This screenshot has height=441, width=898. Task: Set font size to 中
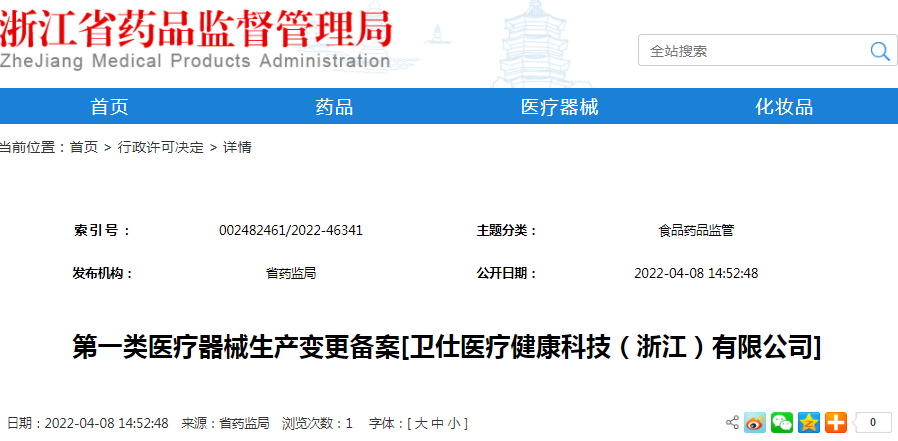(x=437, y=424)
